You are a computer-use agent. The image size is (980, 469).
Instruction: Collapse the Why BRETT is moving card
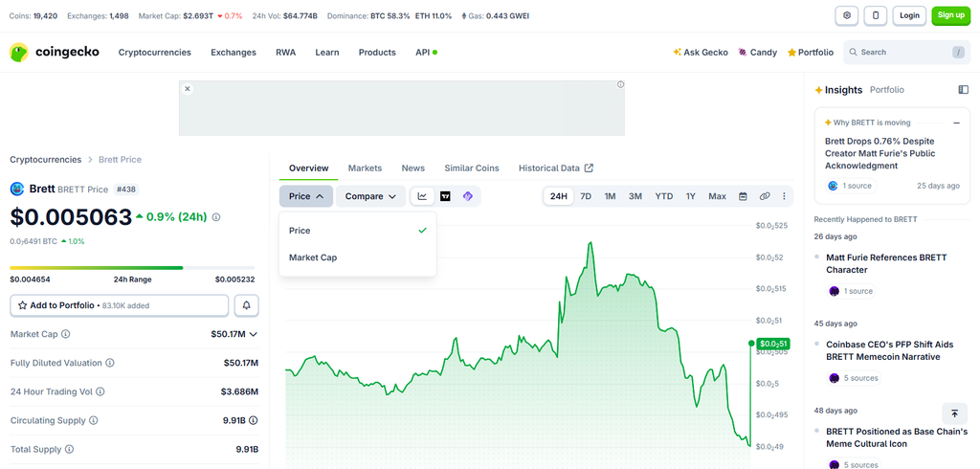[956, 123]
